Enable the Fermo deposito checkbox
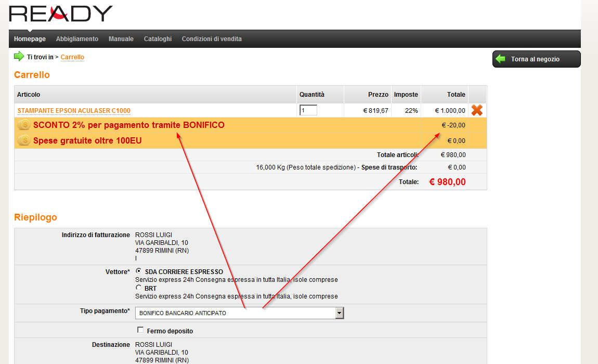 click(x=140, y=330)
